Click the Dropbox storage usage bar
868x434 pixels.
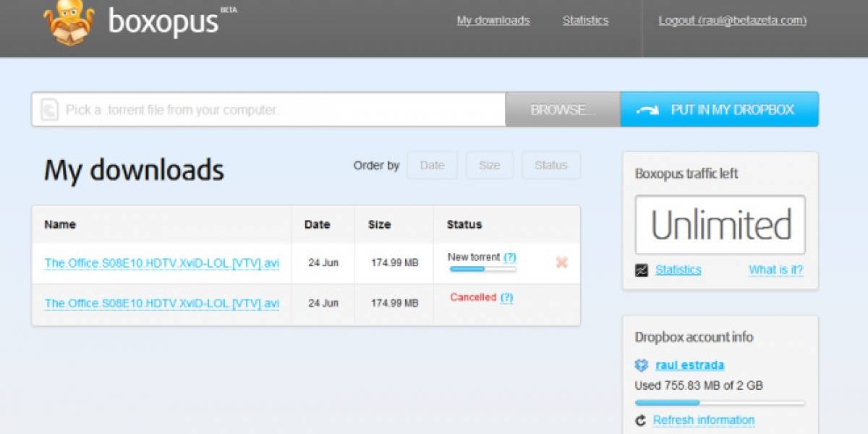pos(720,402)
